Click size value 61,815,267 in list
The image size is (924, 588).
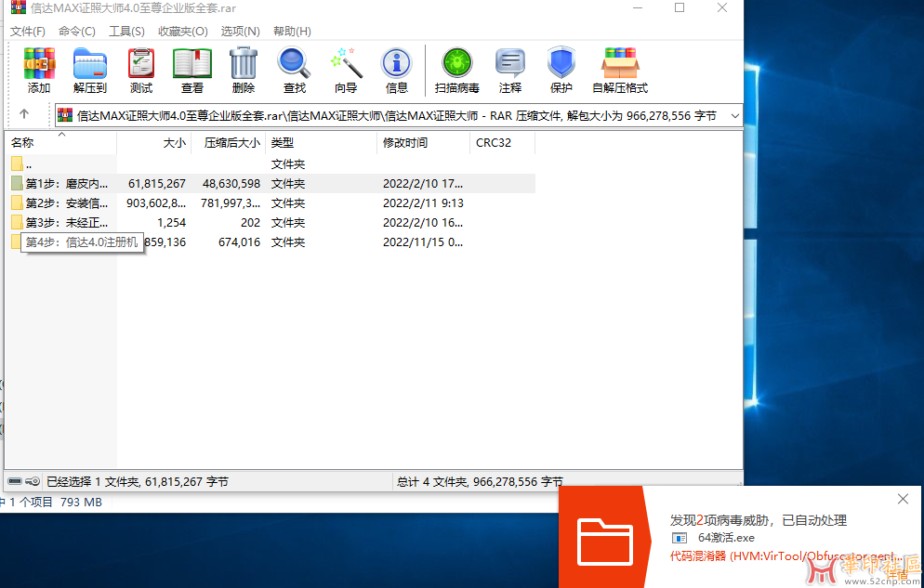tap(157, 184)
